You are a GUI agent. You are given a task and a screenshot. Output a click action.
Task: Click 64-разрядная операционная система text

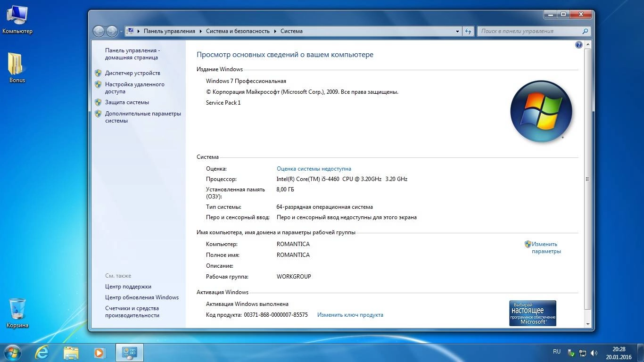click(325, 207)
